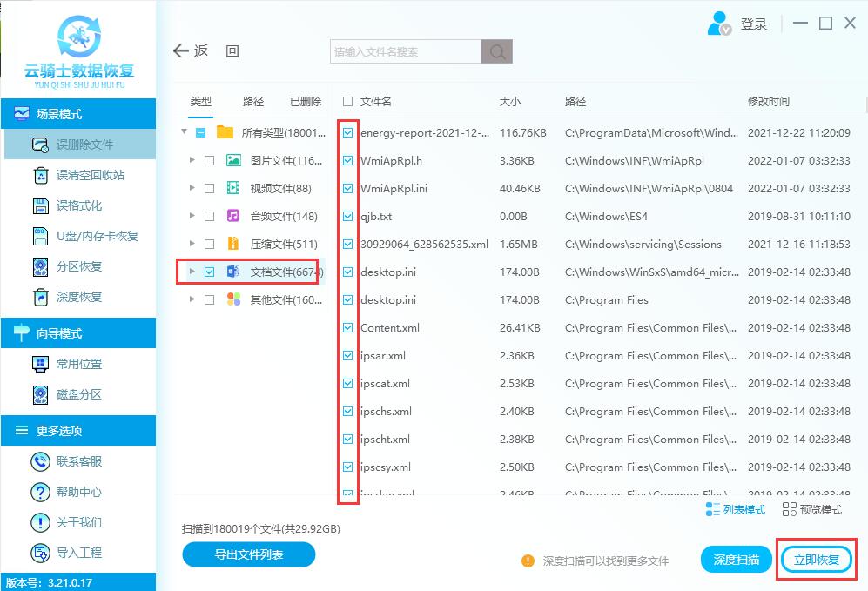Select the 其他文件 other type icon
This screenshot has width=868, height=591.
click(233, 299)
